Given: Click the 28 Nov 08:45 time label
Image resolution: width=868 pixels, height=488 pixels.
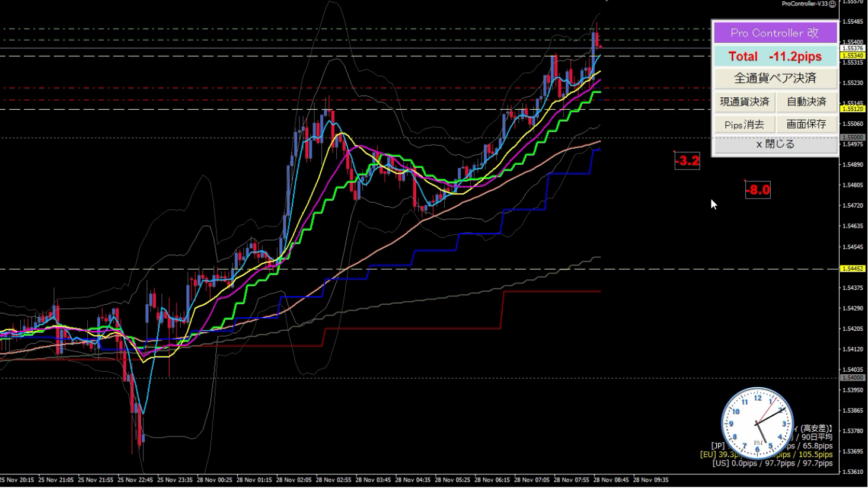Looking at the screenshot, I should click(611, 480).
